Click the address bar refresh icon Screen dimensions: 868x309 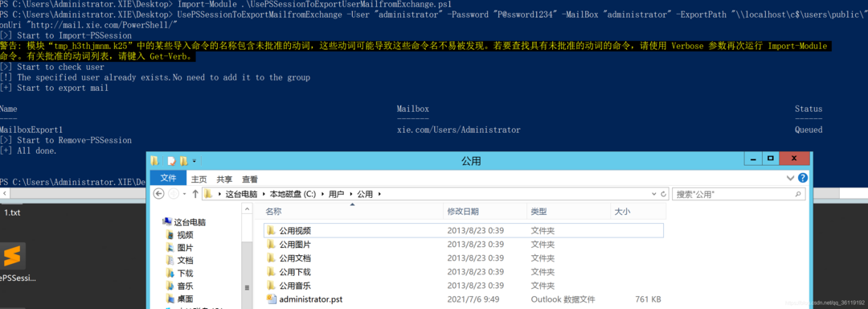(x=663, y=195)
